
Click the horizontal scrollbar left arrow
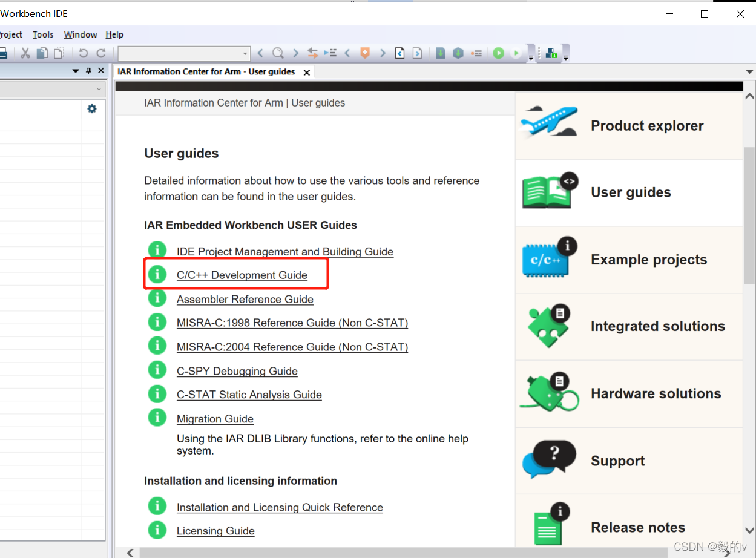click(130, 552)
